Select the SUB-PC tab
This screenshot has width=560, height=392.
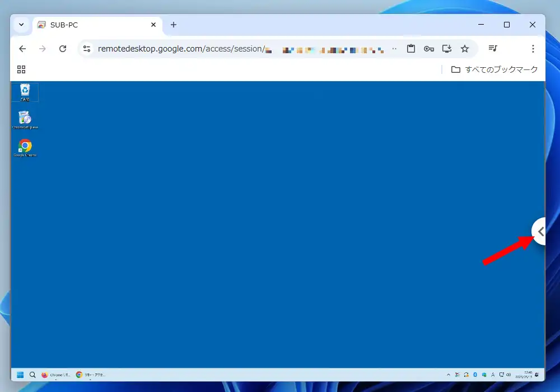pos(97,25)
